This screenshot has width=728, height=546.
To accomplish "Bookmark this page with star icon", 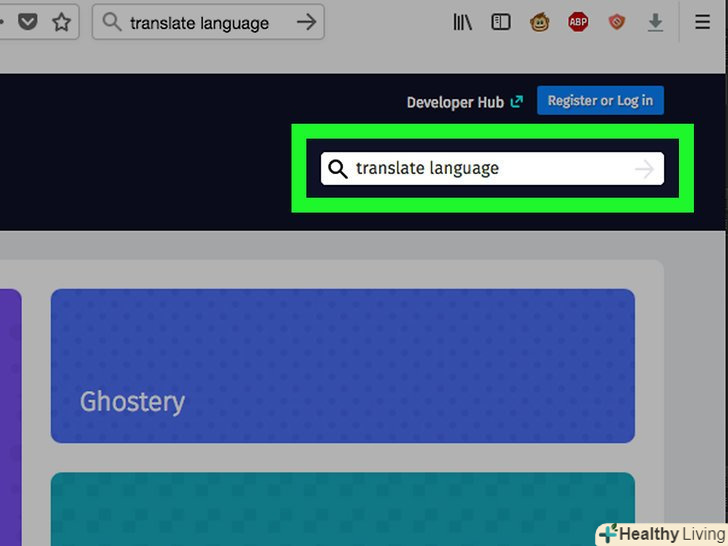I will 61,22.
